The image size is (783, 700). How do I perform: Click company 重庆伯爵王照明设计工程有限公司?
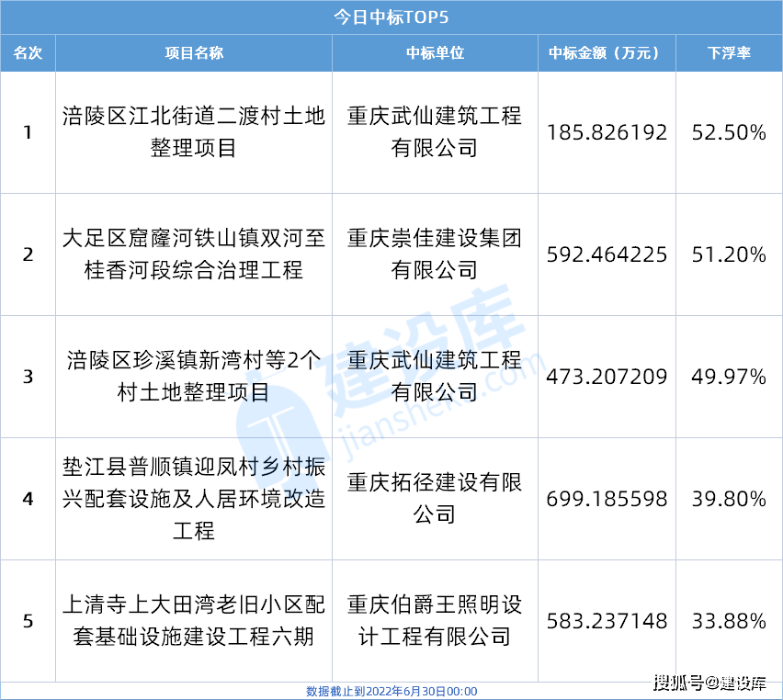pos(435,621)
